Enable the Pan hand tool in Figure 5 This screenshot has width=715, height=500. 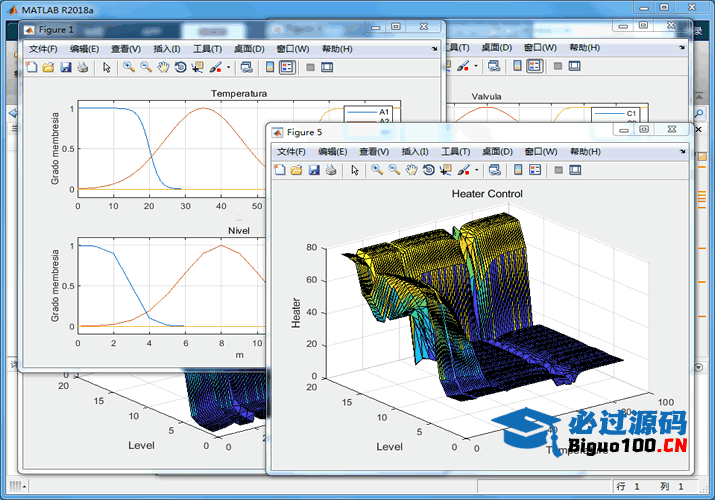(x=411, y=170)
